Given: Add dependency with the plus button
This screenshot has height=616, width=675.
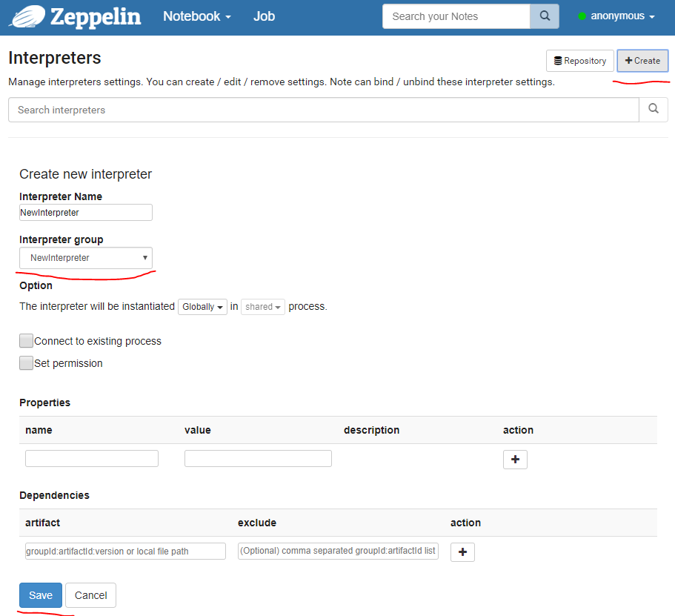Looking at the screenshot, I should (x=462, y=552).
